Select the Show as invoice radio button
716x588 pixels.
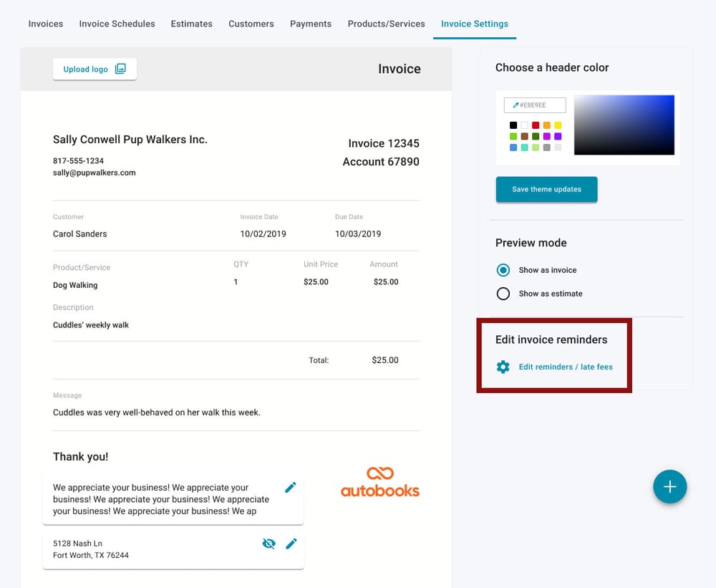(x=503, y=270)
